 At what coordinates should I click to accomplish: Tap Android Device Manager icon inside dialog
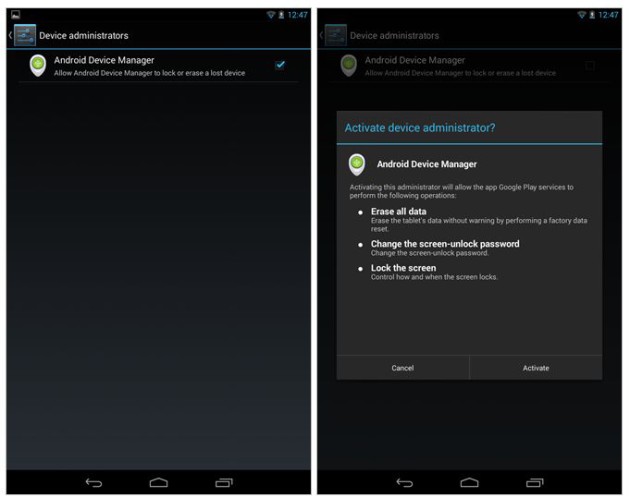pos(357,164)
